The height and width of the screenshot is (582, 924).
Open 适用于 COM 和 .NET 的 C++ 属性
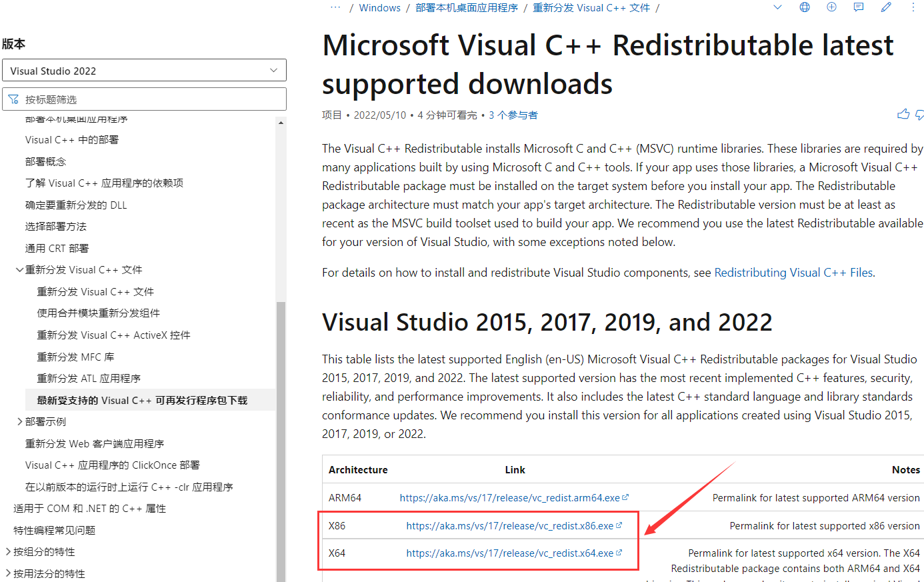[x=90, y=509]
